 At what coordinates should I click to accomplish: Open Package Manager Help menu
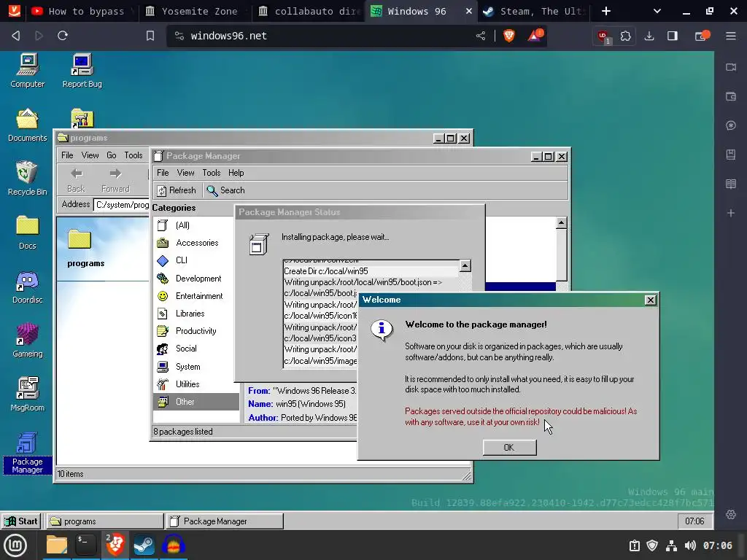point(236,173)
